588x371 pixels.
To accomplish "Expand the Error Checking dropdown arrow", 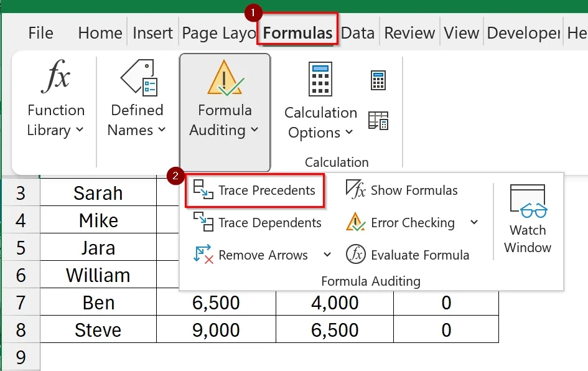I will click(474, 222).
